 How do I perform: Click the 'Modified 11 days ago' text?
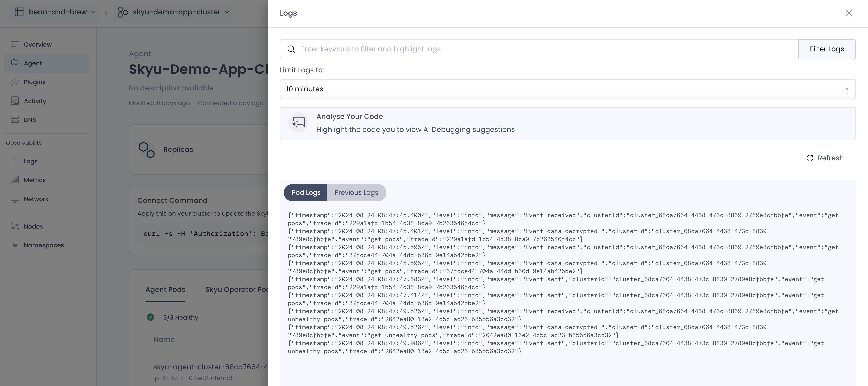tap(159, 103)
